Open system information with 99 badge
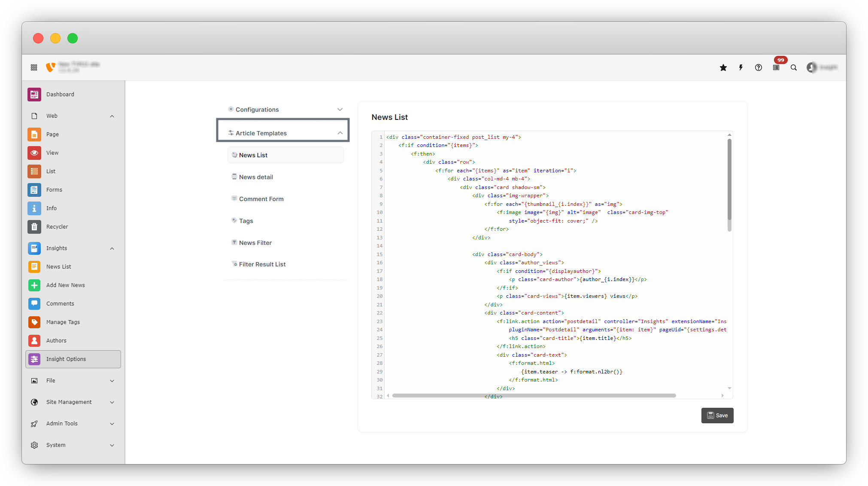The width and height of the screenshot is (868, 486). (x=776, y=67)
